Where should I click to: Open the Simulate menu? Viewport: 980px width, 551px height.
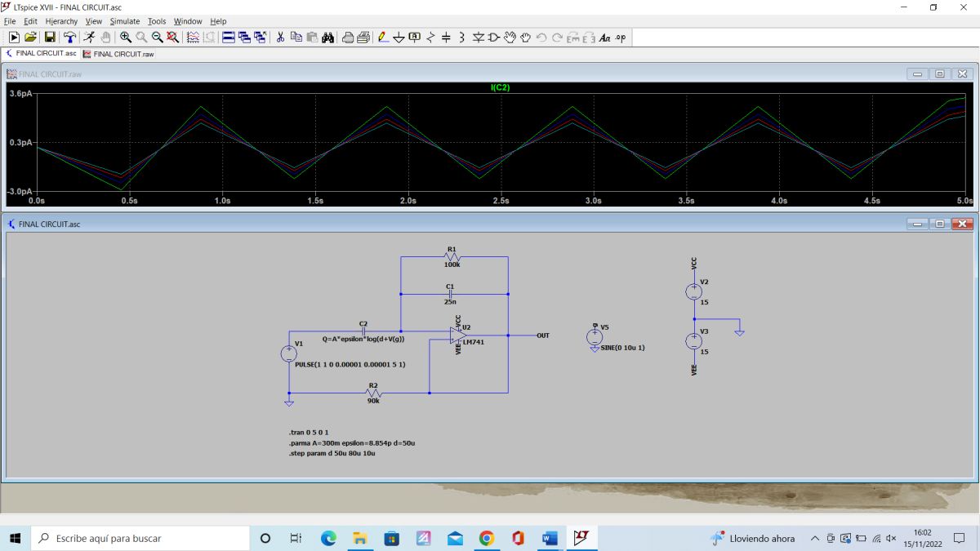(x=125, y=21)
